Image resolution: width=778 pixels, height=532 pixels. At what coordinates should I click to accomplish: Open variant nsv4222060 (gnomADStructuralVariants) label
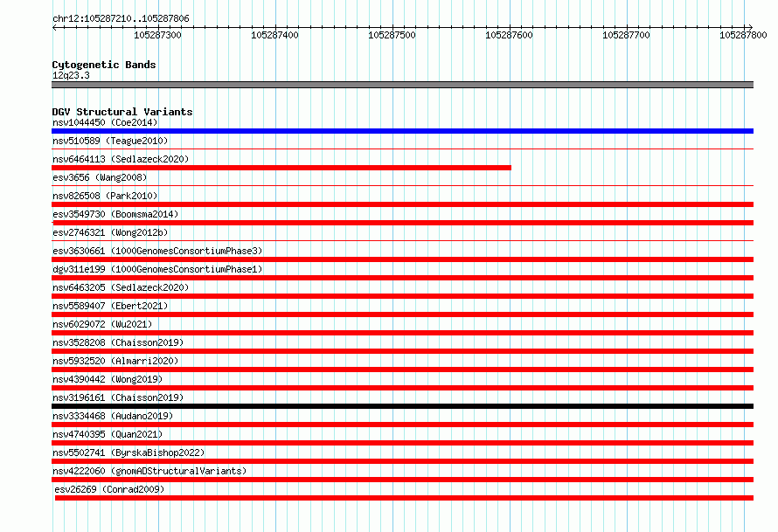149,471
